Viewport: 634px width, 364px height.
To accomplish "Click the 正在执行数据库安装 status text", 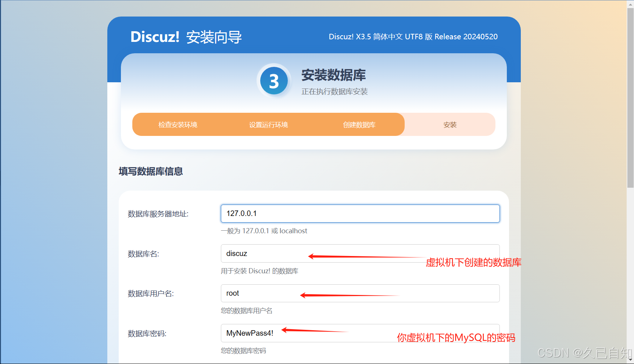I will (334, 91).
